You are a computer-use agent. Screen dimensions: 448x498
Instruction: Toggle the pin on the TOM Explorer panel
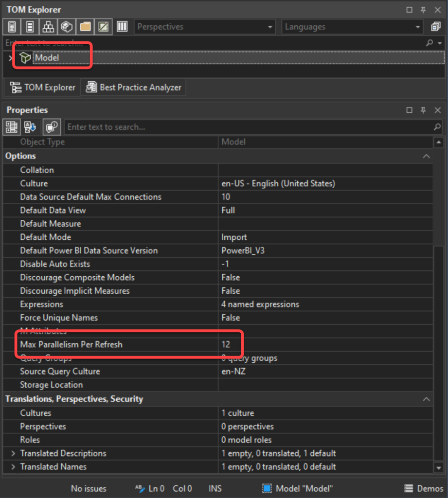423,9
